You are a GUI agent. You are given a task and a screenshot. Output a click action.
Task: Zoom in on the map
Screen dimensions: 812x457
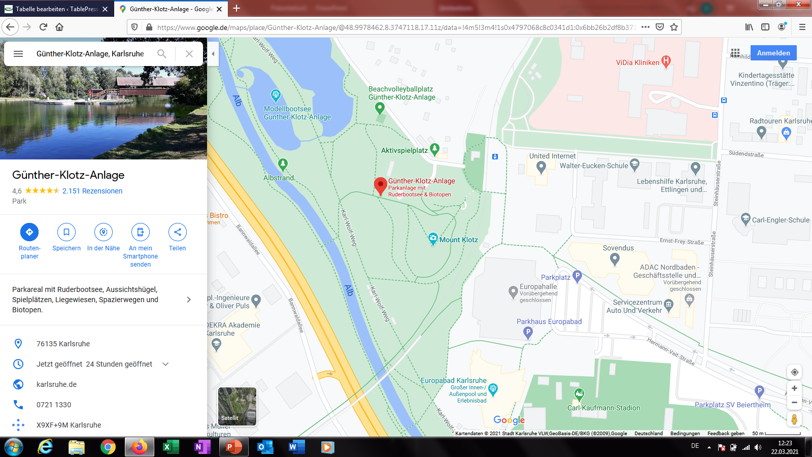pyautogui.click(x=795, y=388)
